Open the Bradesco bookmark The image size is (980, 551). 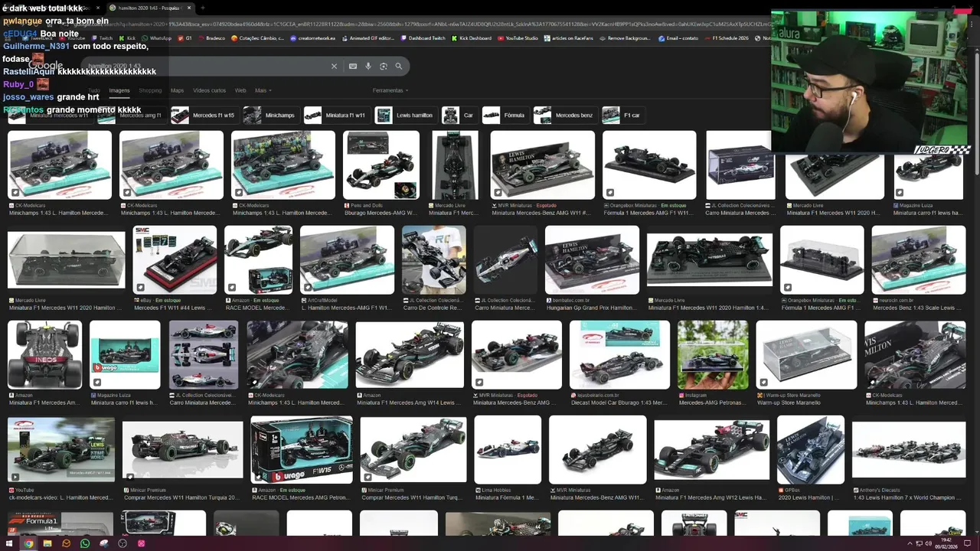point(213,38)
